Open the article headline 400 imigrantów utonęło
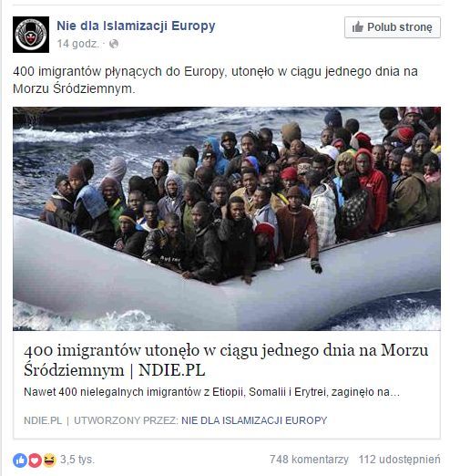The width and height of the screenshot is (450, 476). 226,360
